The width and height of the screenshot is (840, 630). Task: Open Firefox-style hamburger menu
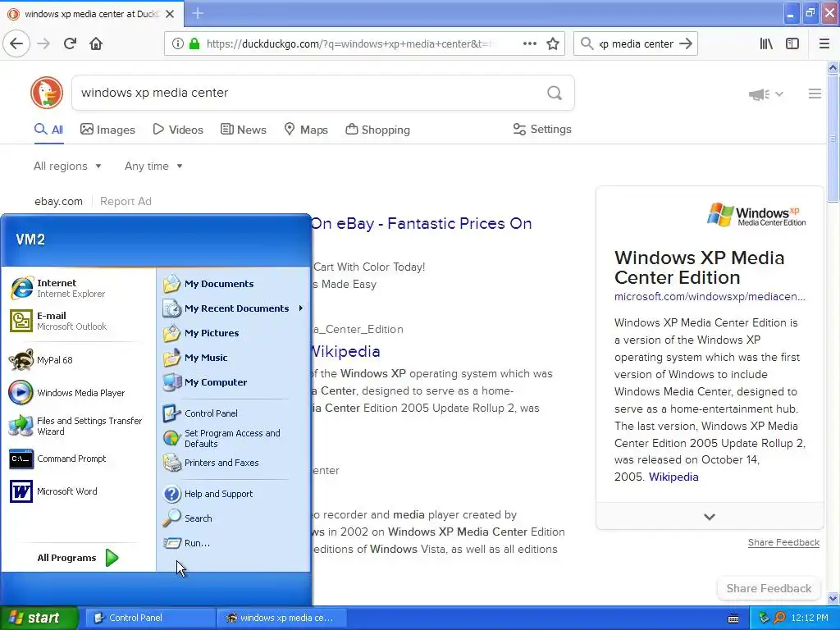[824, 43]
